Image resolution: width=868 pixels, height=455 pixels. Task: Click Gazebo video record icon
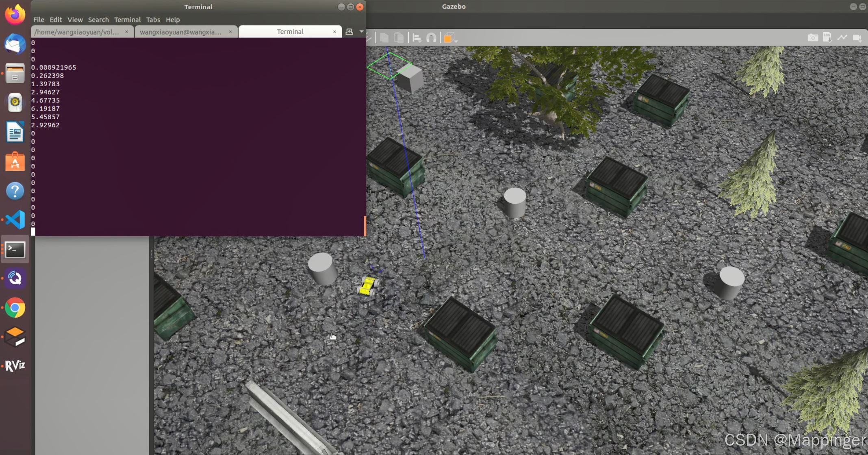coord(857,38)
